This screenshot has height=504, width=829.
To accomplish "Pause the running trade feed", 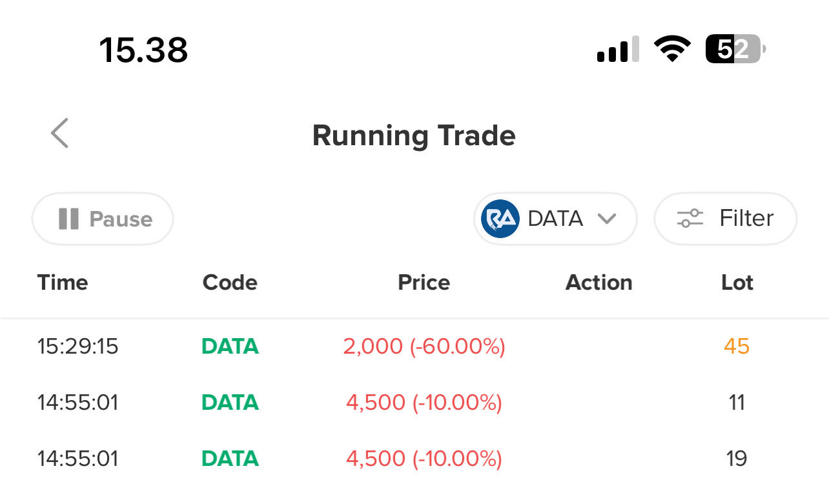I will click(x=103, y=219).
